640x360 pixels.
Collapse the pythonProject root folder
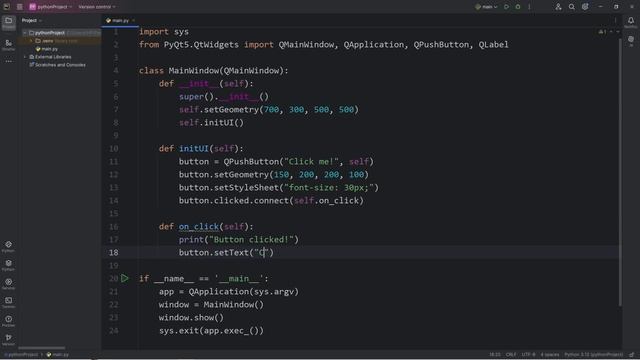click(x=25, y=33)
